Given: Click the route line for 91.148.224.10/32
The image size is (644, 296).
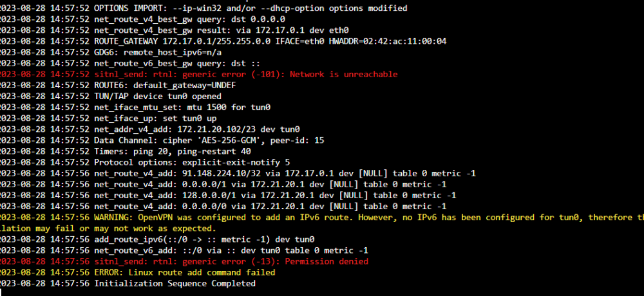Looking at the screenshot, I should (x=238, y=174).
